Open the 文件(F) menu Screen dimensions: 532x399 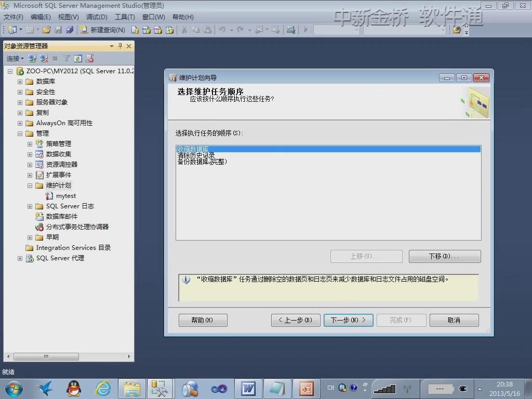pyautogui.click(x=13, y=17)
